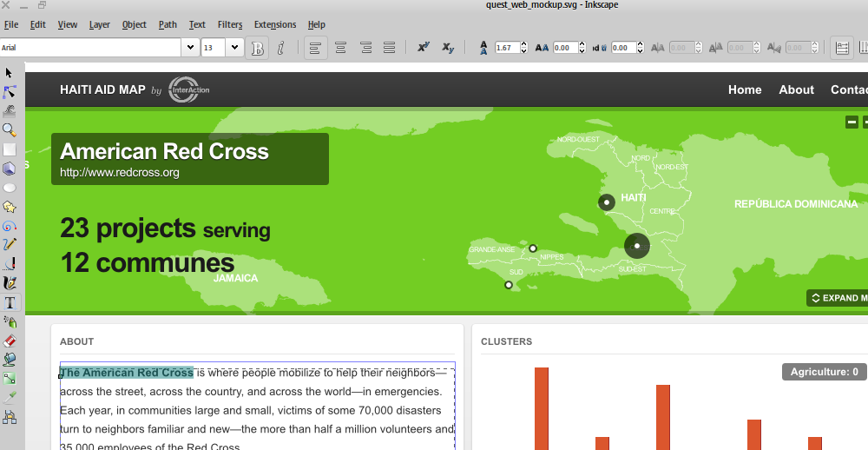Viewport: 868px width, 450px height.
Task: Select the Eraser tool
Action: click(9, 341)
